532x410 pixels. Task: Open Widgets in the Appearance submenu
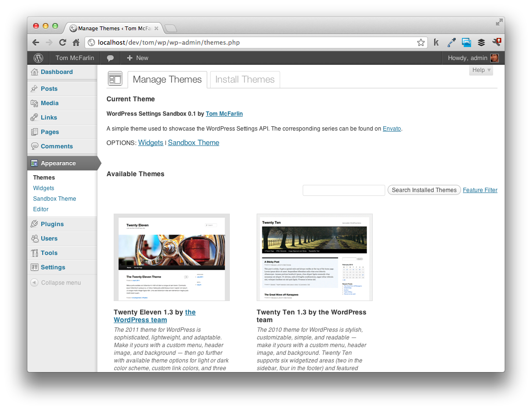(x=44, y=188)
